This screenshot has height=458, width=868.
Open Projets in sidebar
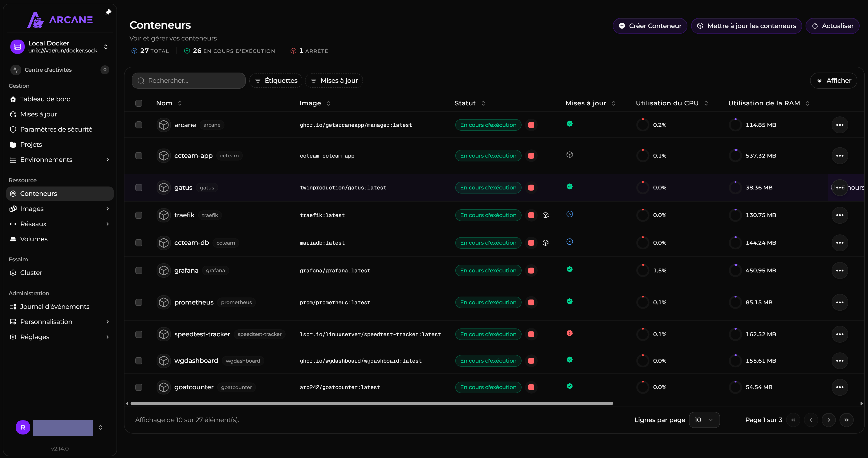pos(60,144)
